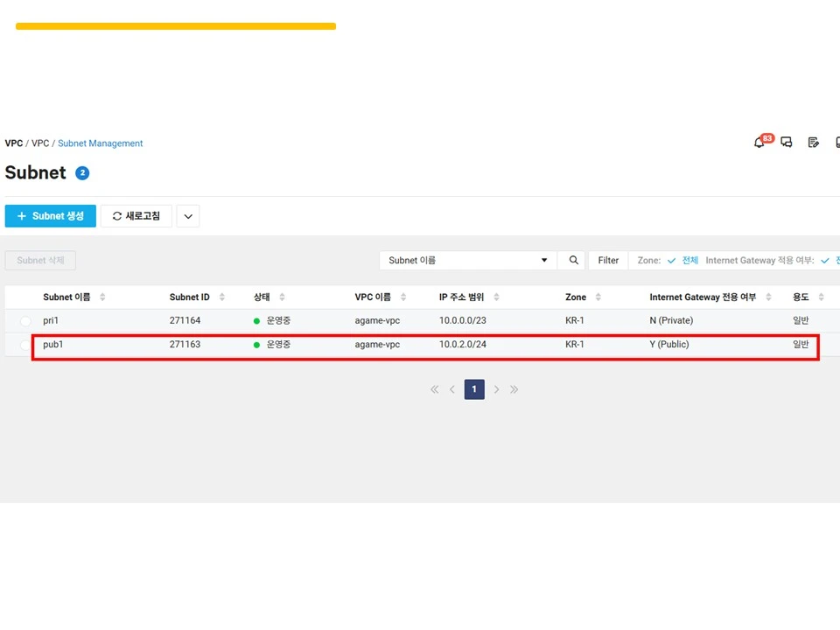840x630 pixels.
Task: Click the first VPC breadcrumb
Action: click(14, 143)
